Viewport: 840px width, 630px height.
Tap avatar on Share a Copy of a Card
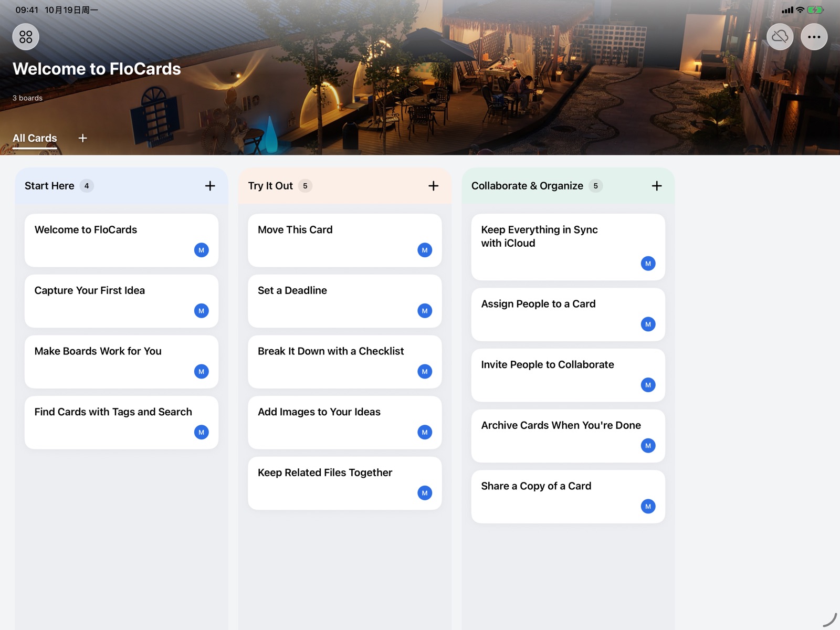click(x=648, y=507)
